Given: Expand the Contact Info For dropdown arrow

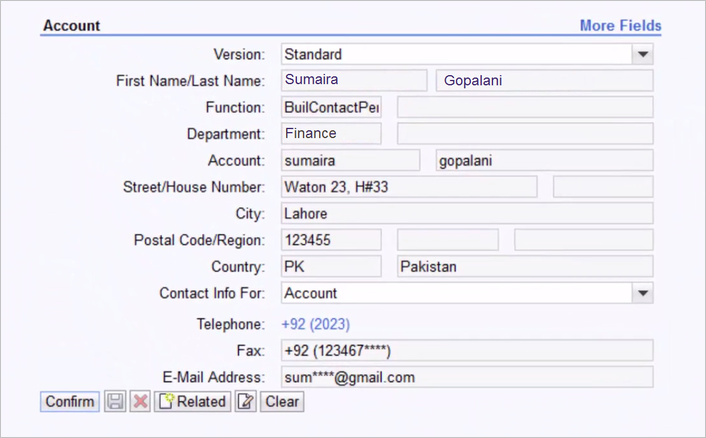Looking at the screenshot, I should pos(643,293).
